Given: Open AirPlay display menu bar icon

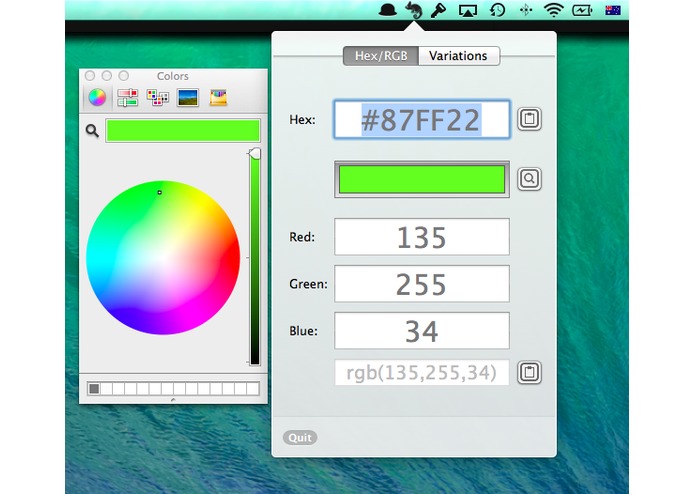Looking at the screenshot, I should [468, 10].
